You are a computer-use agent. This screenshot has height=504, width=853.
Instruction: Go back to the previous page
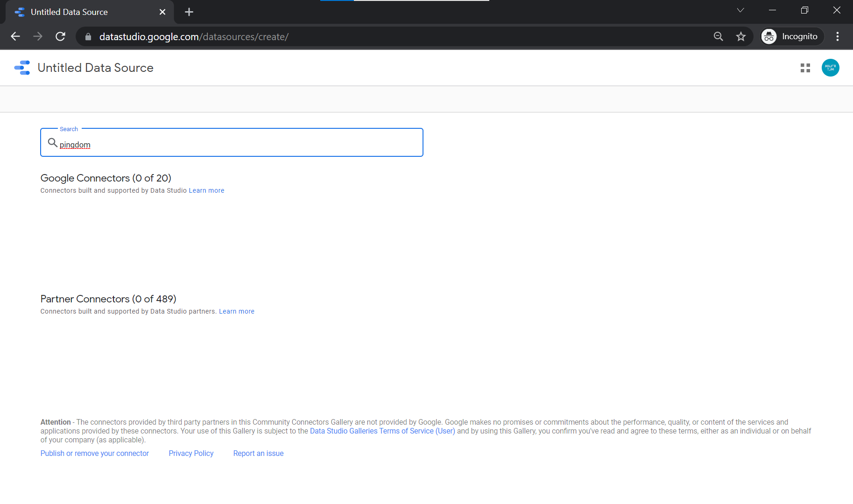click(x=15, y=36)
